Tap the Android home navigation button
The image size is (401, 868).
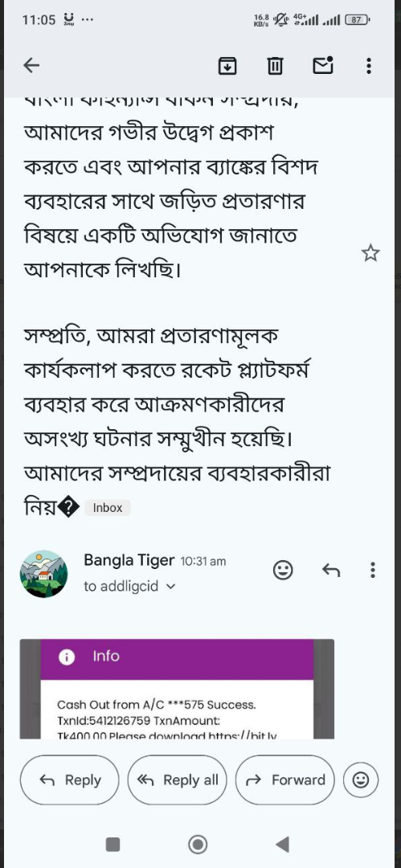[198, 844]
